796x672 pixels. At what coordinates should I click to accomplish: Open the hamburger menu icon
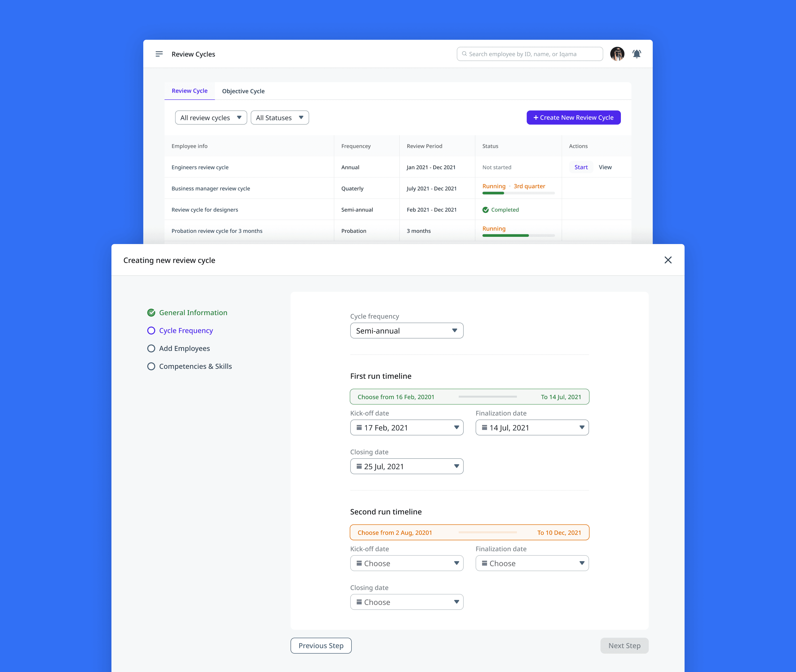[x=159, y=54]
